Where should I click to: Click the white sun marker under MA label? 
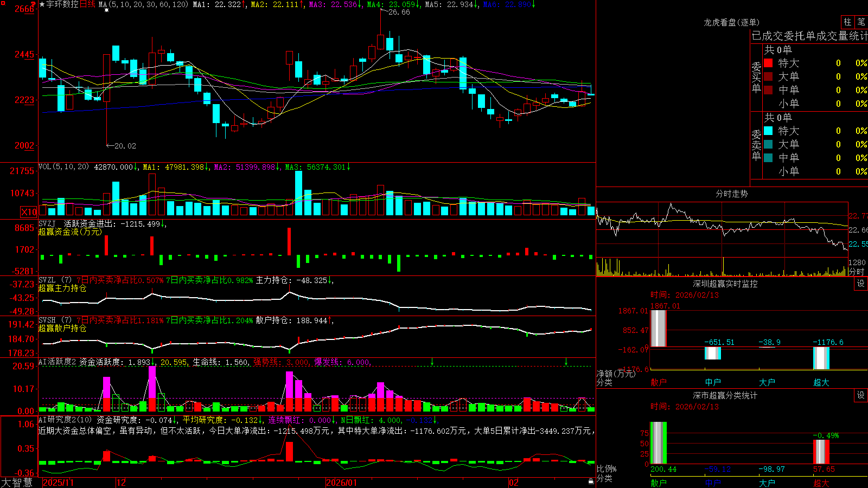(106, 10)
